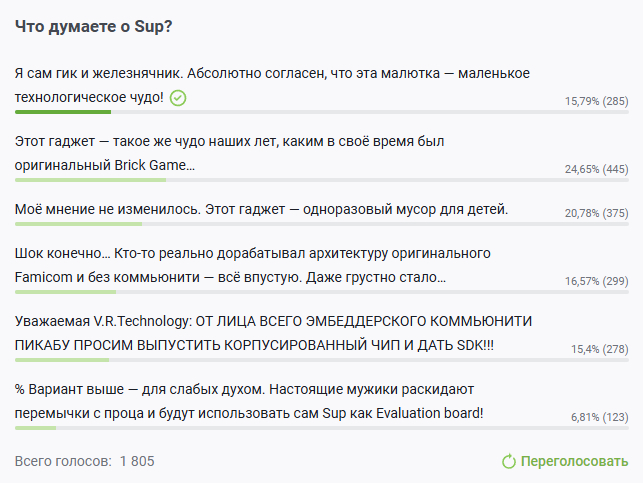643x483 pixels.
Task: Click the green checkmark next to the first answer
Action: 178,98
